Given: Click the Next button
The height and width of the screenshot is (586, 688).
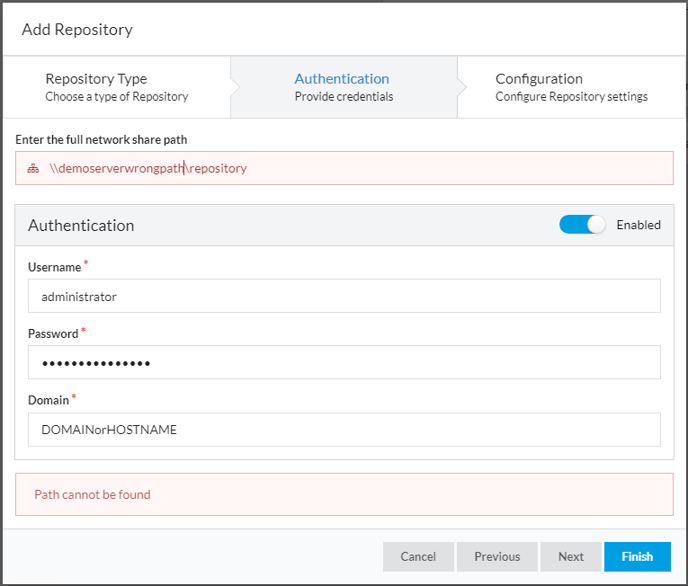Looking at the screenshot, I should click(x=571, y=557).
